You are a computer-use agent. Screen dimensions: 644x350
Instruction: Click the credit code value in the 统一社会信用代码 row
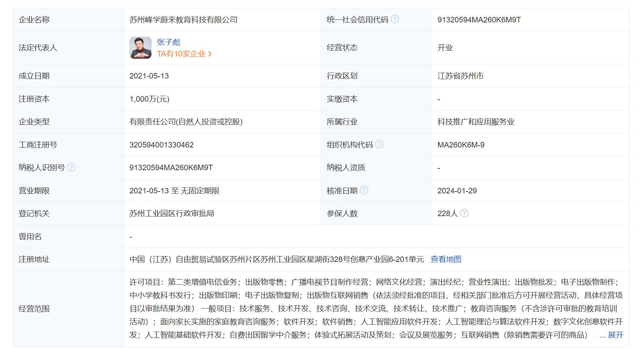pyautogui.click(x=479, y=20)
